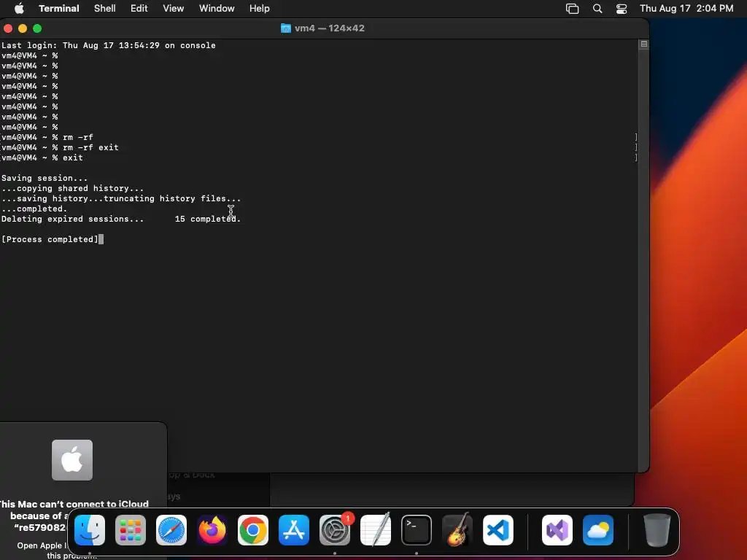This screenshot has height=560, width=747.
Task: Launch Firefox from the Dock
Action: [212, 530]
